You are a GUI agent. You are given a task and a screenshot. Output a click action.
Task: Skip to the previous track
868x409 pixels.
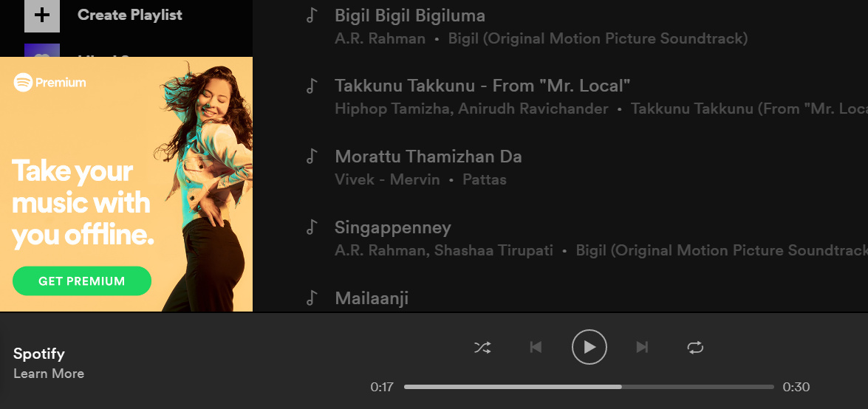[536, 347]
